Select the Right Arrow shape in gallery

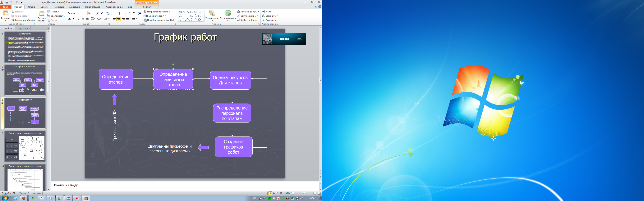192,16
